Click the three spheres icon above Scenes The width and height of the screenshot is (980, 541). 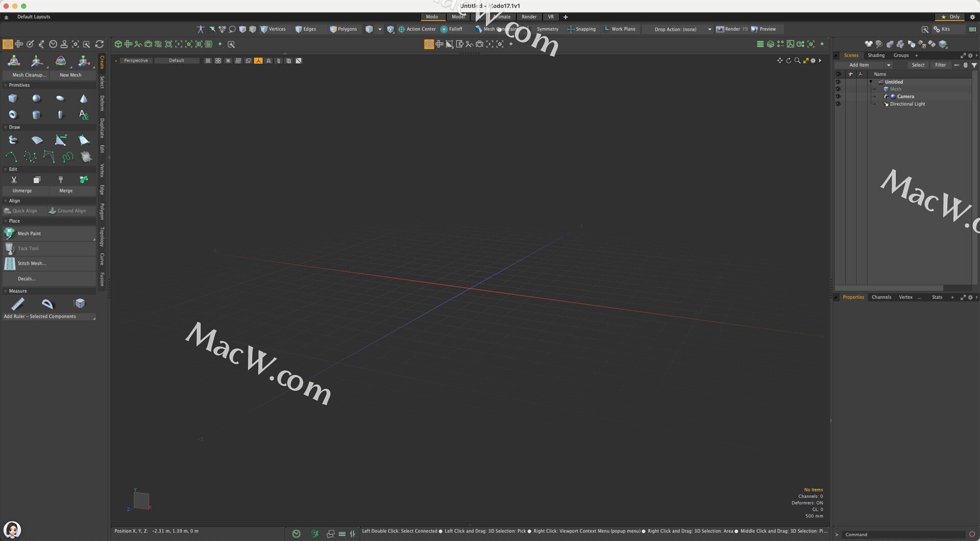click(x=868, y=44)
